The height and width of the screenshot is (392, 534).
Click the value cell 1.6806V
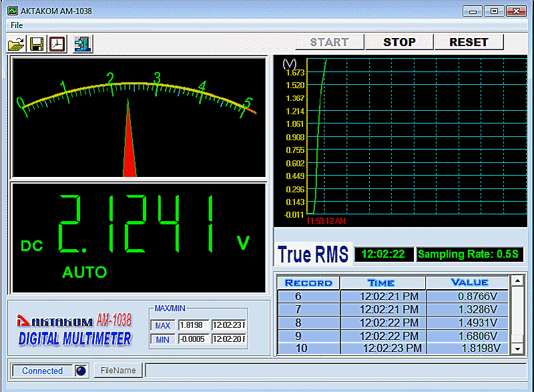pyautogui.click(x=468, y=336)
